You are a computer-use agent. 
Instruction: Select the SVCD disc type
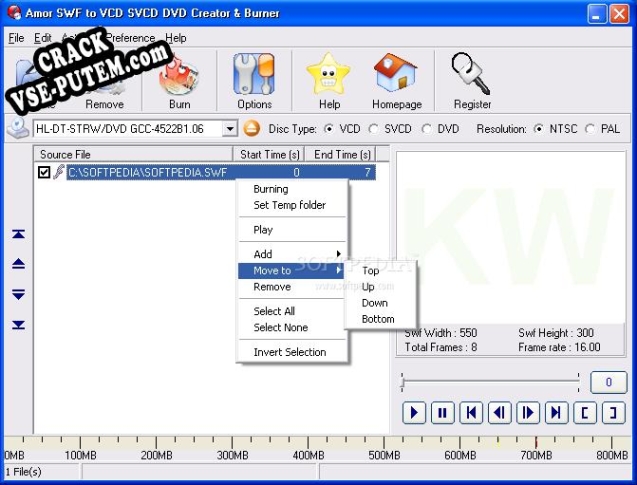click(x=373, y=129)
